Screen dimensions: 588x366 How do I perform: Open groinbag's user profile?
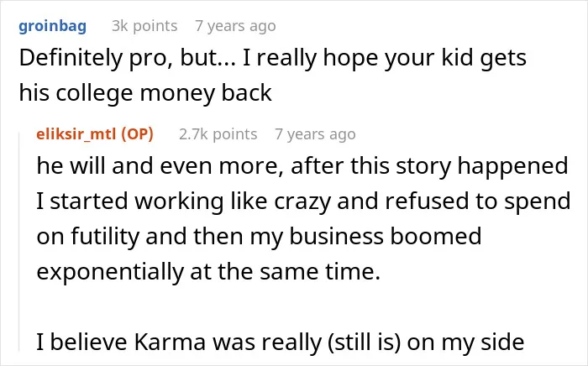pyautogui.click(x=52, y=26)
